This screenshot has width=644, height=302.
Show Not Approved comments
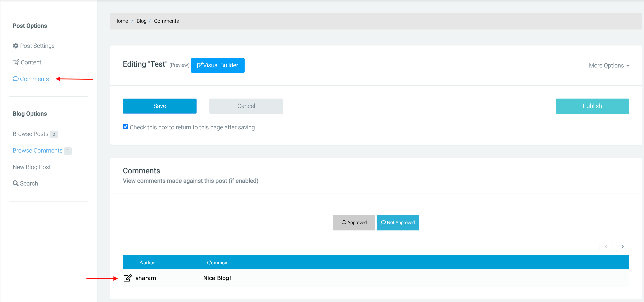(398, 222)
